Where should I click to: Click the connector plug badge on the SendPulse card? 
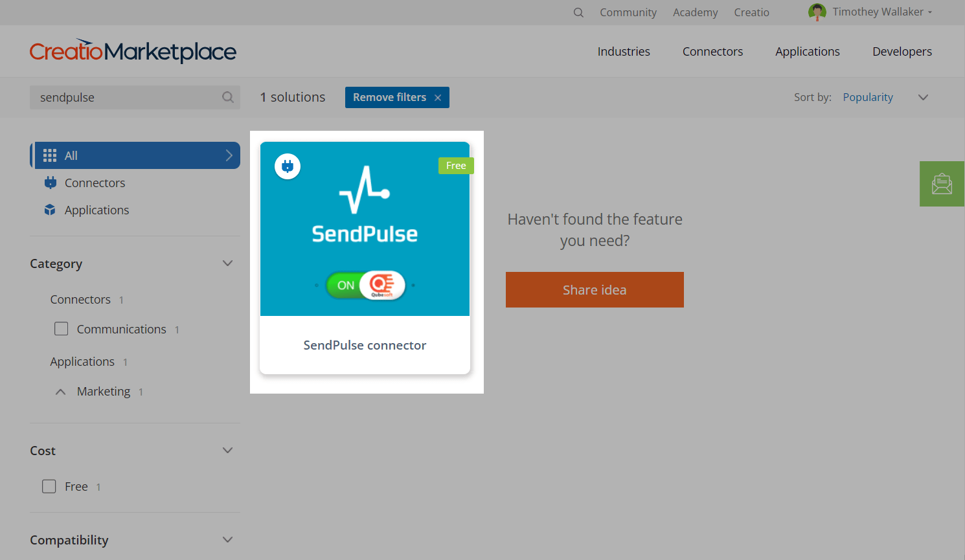(288, 166)
